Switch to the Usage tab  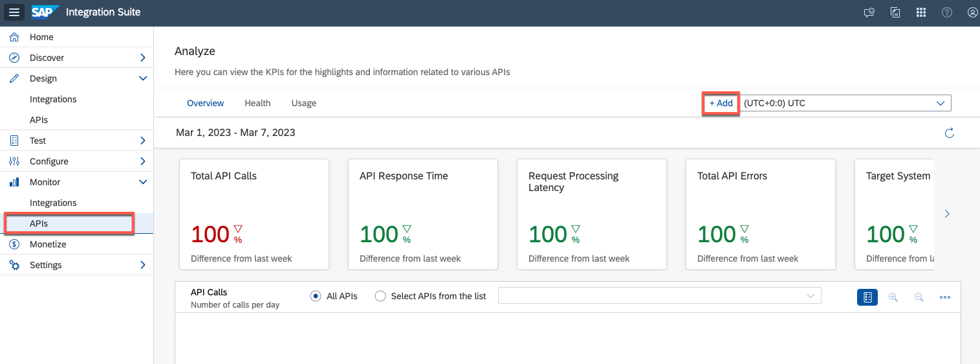[x=304, y=103]
